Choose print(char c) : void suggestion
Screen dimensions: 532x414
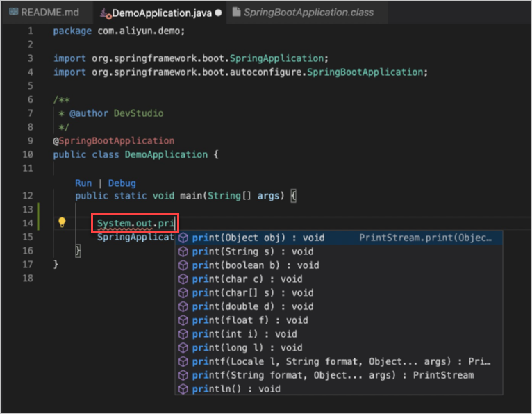[x=338, y=279]
